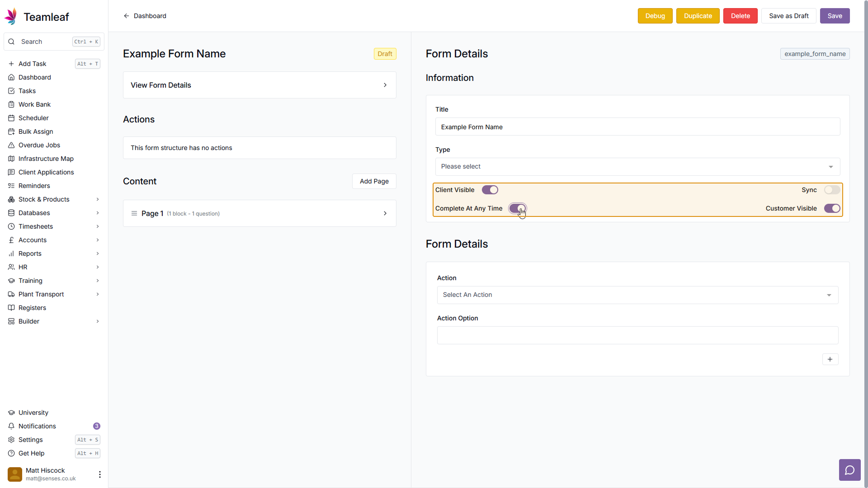Click the back arrow next to Dashboard
868x488 pixels.
pyautogui.click(x=127, y=16)
